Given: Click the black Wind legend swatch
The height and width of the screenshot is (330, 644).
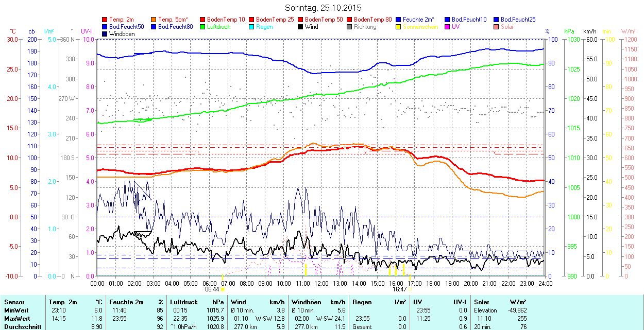Looking at the screenshot, I should click(x=300, y=26).
